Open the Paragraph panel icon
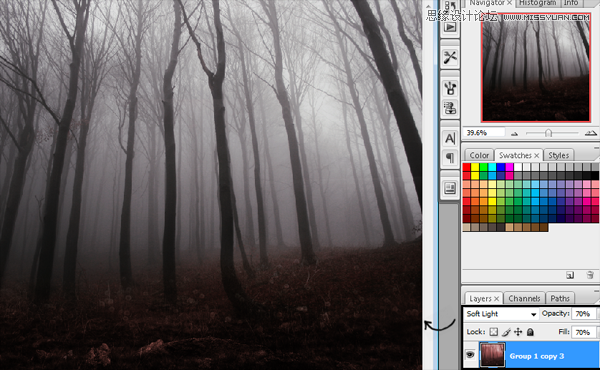This screenshot has height=370, width=600. pyautogui.click(x=450, y=157)
